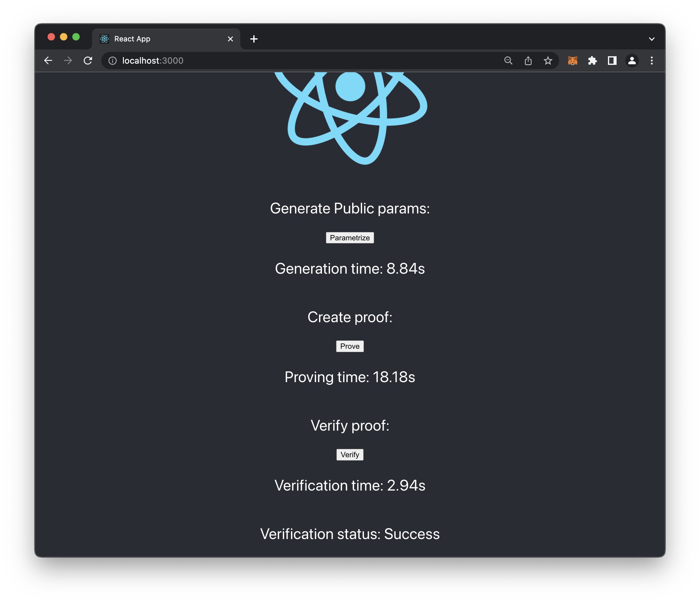Open the Extensions puzzle icon
700x603 pixels.
click(592, 61)
